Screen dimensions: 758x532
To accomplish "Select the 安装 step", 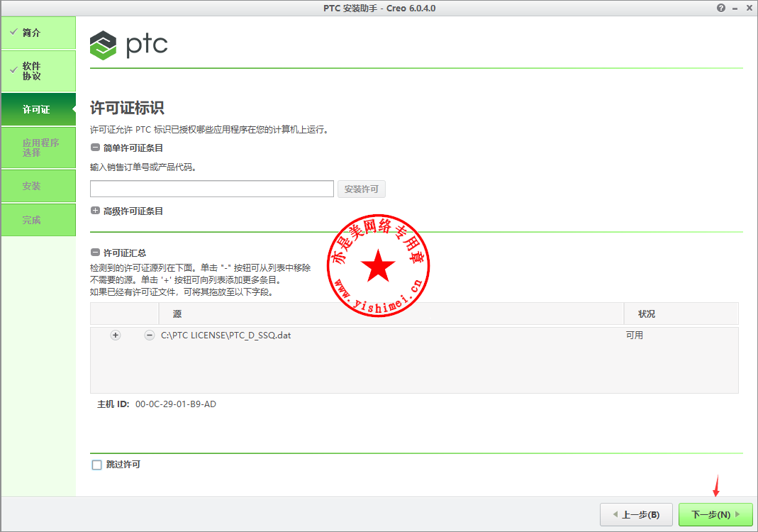I will click(39, 186).
